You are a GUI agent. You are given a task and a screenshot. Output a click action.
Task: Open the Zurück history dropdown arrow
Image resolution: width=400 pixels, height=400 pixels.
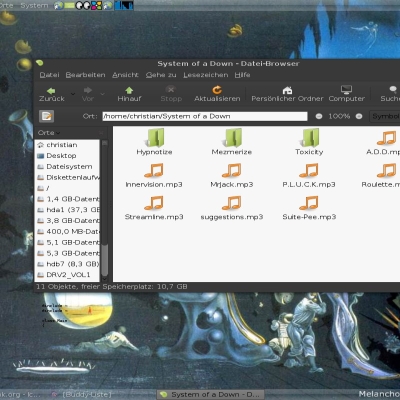pos(73,94)
